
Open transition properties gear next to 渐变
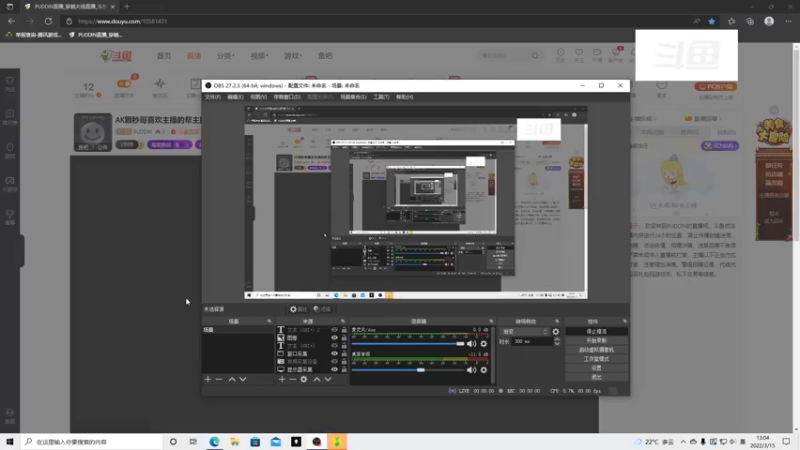click(x=556, y=332)
